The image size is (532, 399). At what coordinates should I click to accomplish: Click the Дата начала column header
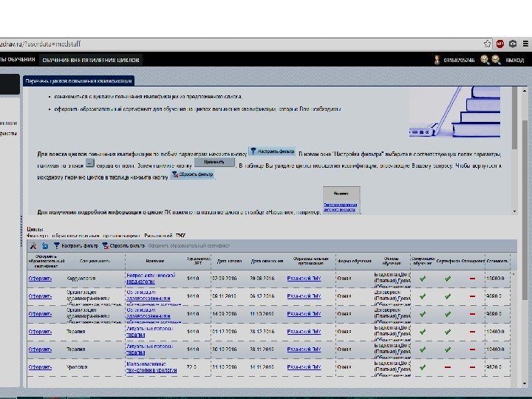pyautogui.click(x=229, y=261)
